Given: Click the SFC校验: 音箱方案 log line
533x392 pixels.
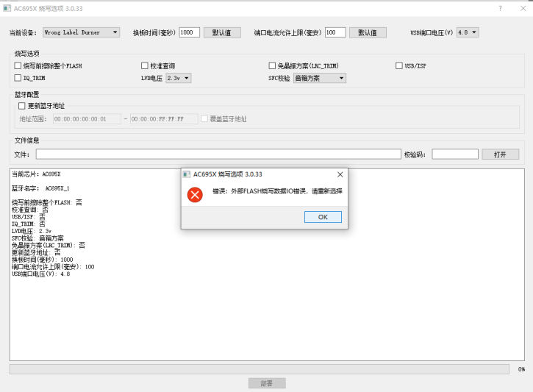Looking at the screenshot, I should [x=37, y=238].
